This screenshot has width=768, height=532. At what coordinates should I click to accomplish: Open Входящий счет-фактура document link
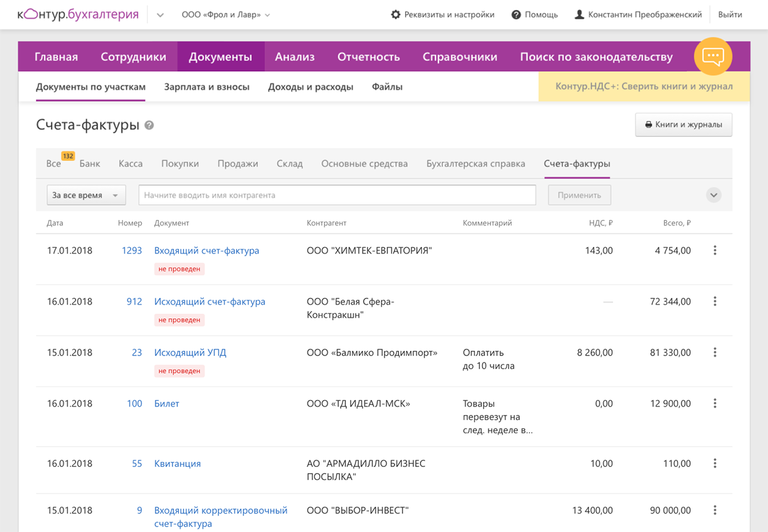[x=206, y=250]
